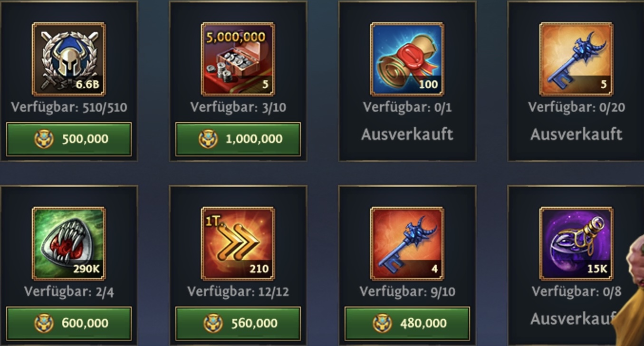This screenshot has height=346, width=644.
Task: Click Ausverkauft label under the key item
Action: click(577, 135)
